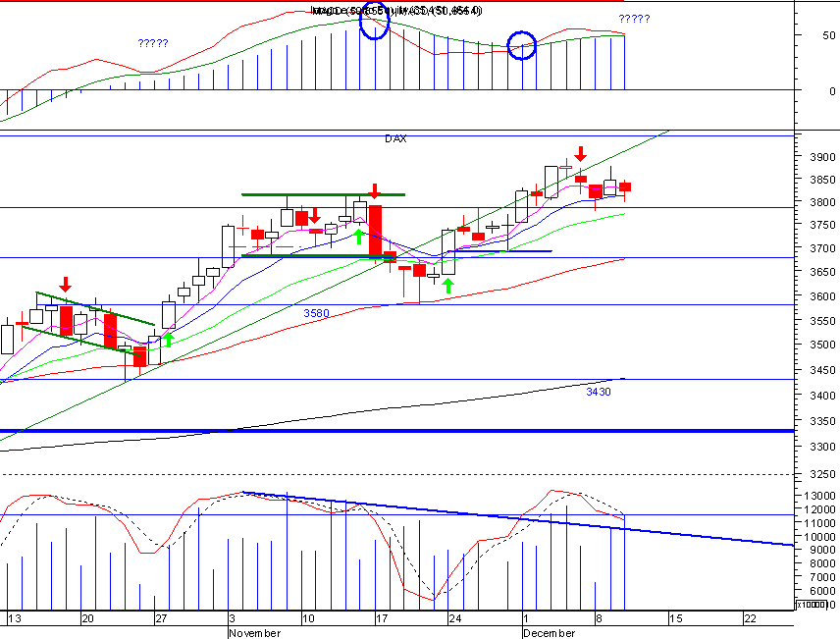Image resolution: width=840 pixels, height=639 pixels.
Task: Click the x10000 volume multiplier label
Action: point(812,605)
